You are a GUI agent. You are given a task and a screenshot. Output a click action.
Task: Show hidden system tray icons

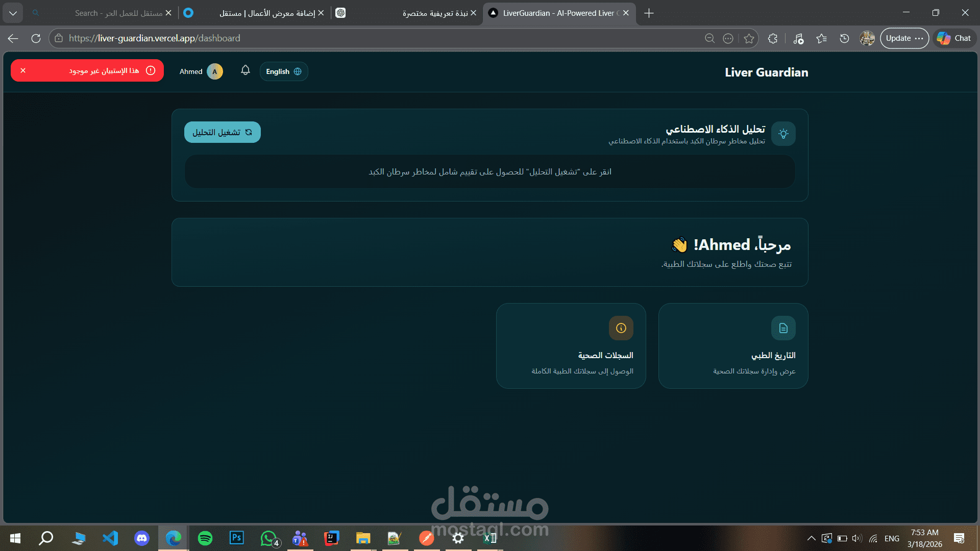[x=811, y=538]
